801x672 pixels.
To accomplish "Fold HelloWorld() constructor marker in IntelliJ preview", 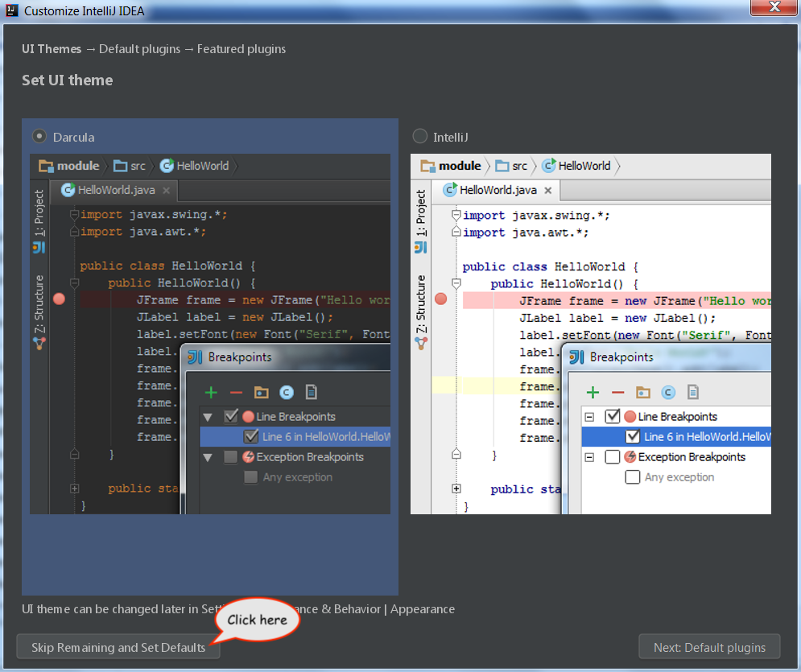I will tap(456, 283).
